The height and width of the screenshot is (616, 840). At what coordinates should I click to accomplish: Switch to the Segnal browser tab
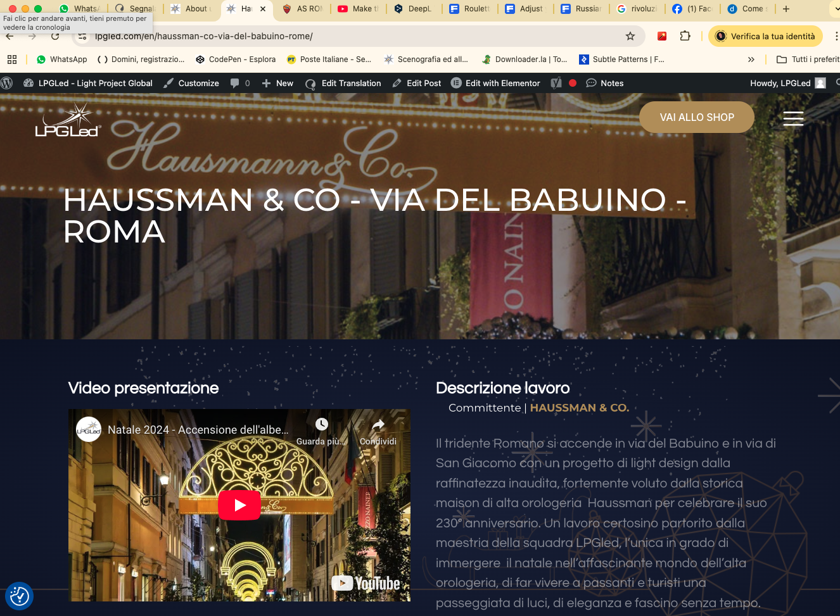coord(134,9)
